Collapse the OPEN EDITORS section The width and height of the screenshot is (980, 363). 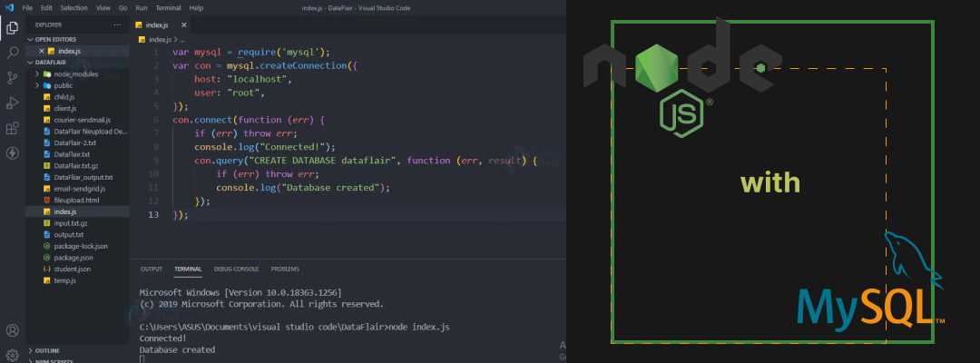[x=55, y=39]
